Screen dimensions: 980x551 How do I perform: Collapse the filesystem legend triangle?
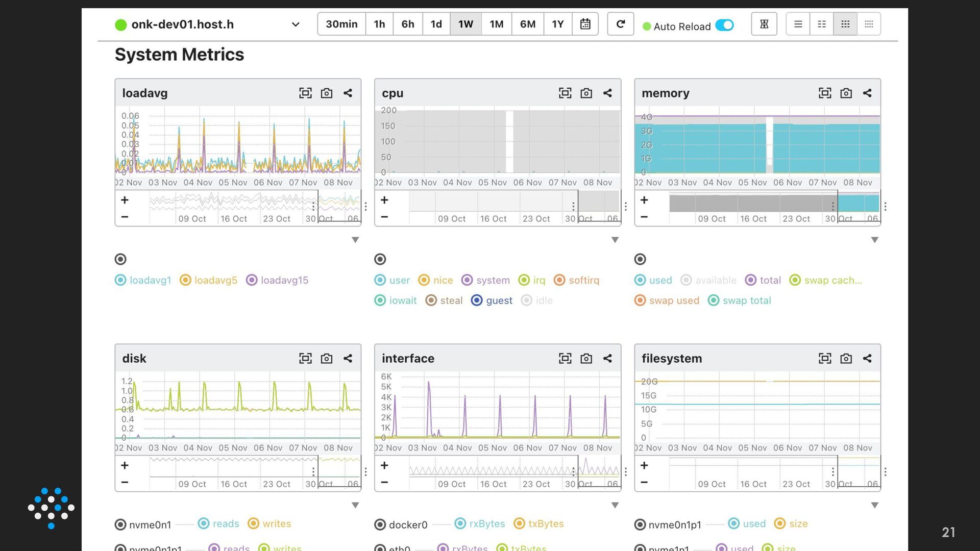pos(874,505)
